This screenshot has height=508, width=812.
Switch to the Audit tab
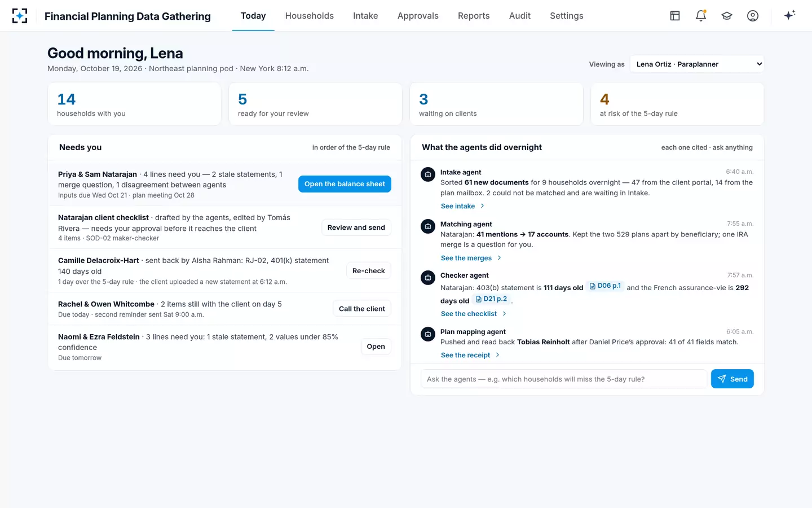[x=520, y=16]
